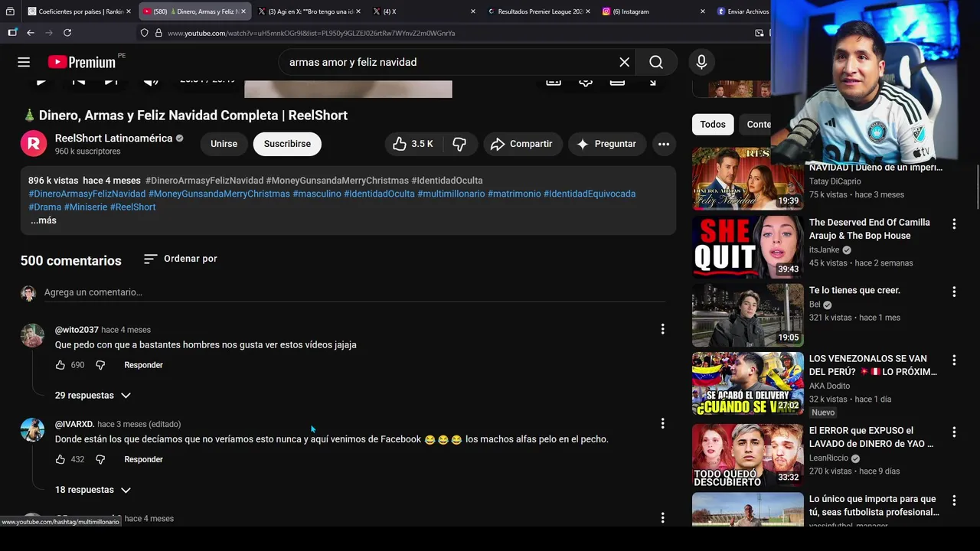
Task: Click the magnifier search button
Action: click(656, 62)
